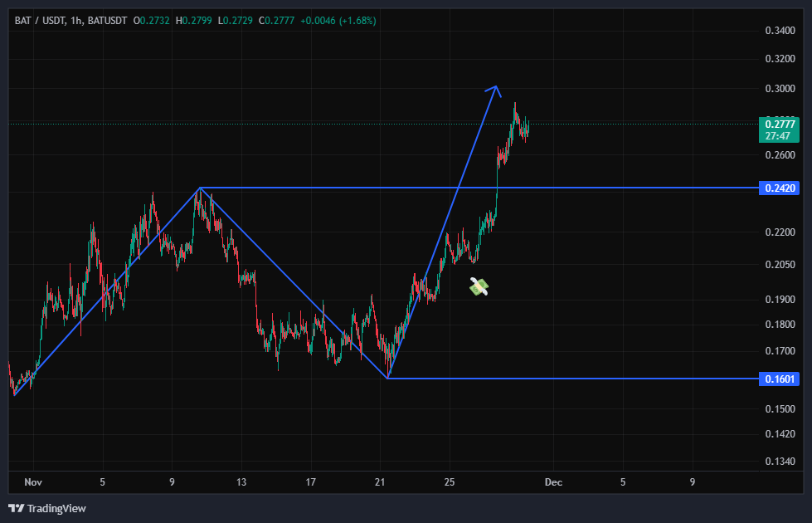Click the 0.2050 price axis level
Viewport: 812px width, 523px height.
(x=780, y=265)
